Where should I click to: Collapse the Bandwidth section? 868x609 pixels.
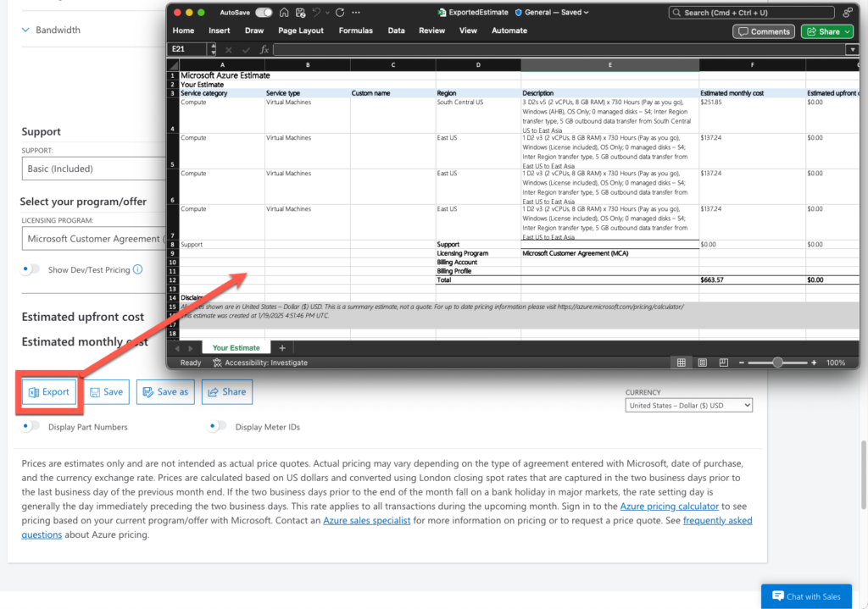25,30
